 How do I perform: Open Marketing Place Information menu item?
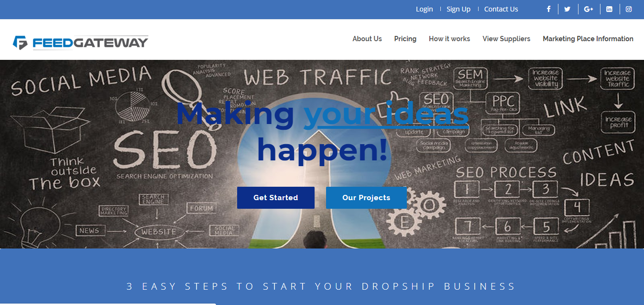[x=588, y=39]
